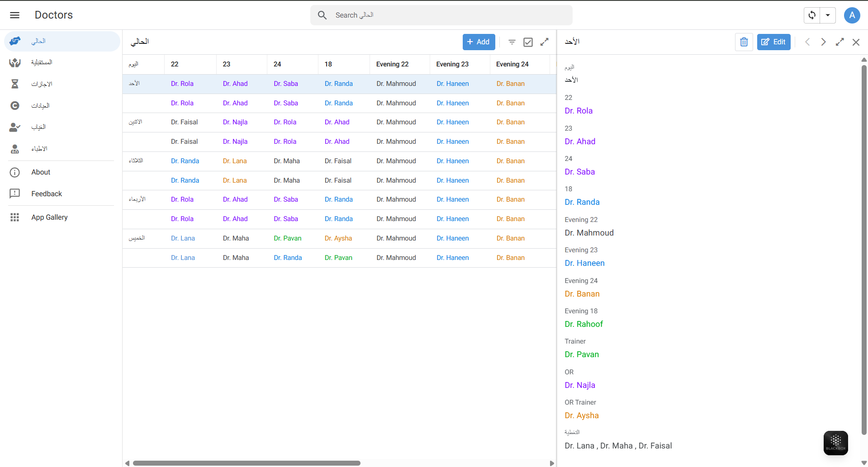This screenshot has width=868, height=467.
Task: Close the الأحد detail panel
Action: pyautogui.click(x=855, y=42)
